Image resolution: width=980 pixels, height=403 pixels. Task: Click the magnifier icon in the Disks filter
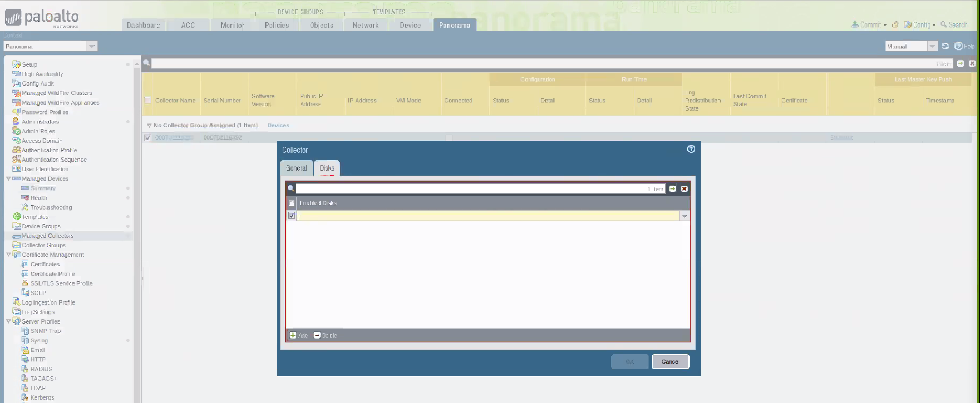pos(290,188)
